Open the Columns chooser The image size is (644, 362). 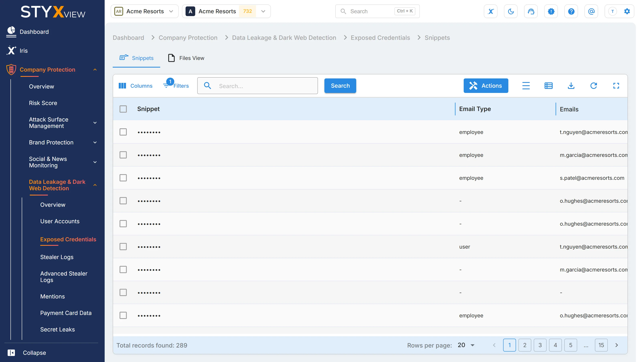click(135, 86)
